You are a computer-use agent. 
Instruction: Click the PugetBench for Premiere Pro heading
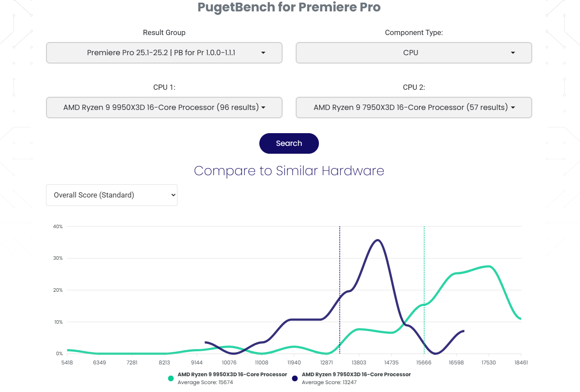coord(289,7)
